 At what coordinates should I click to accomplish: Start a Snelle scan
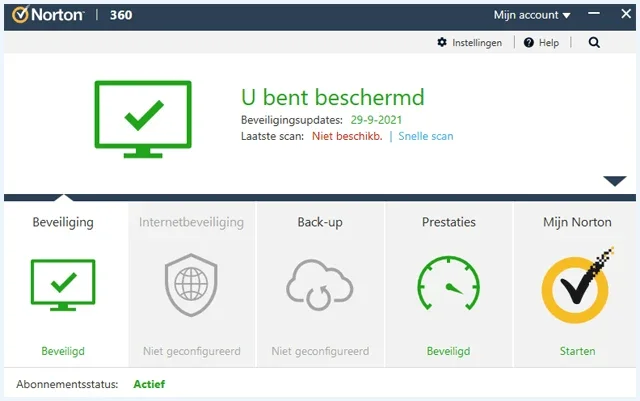click(x=425, y=136)
